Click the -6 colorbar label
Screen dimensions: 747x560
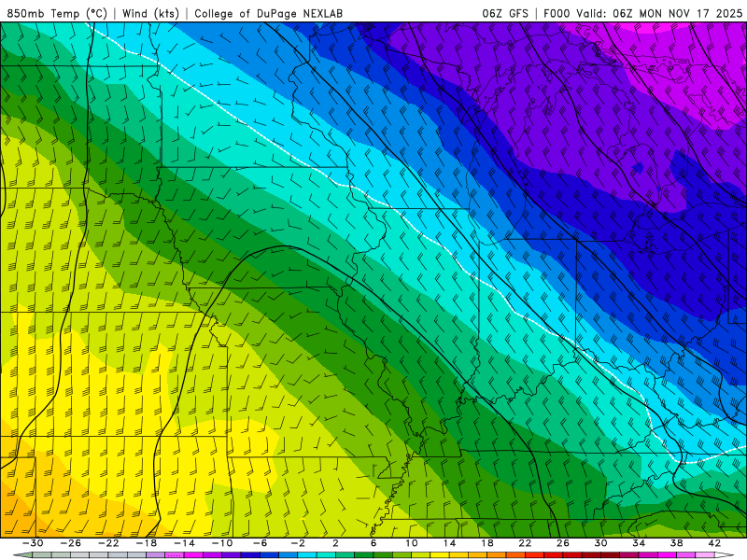click(260, 543)
